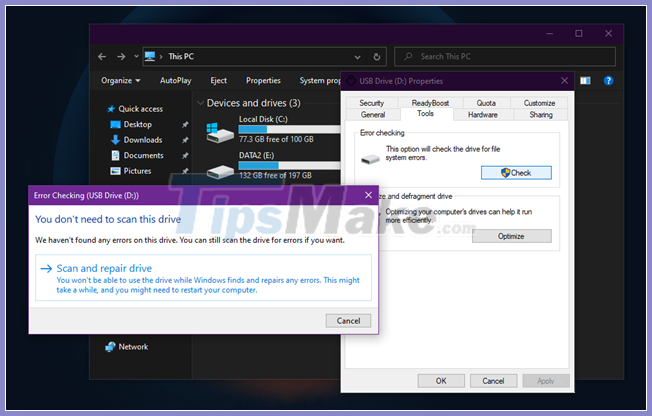Viewport: 652px width, 416px height.
Task: Click the pin icon beside Downloads
Action: [185, 140]
